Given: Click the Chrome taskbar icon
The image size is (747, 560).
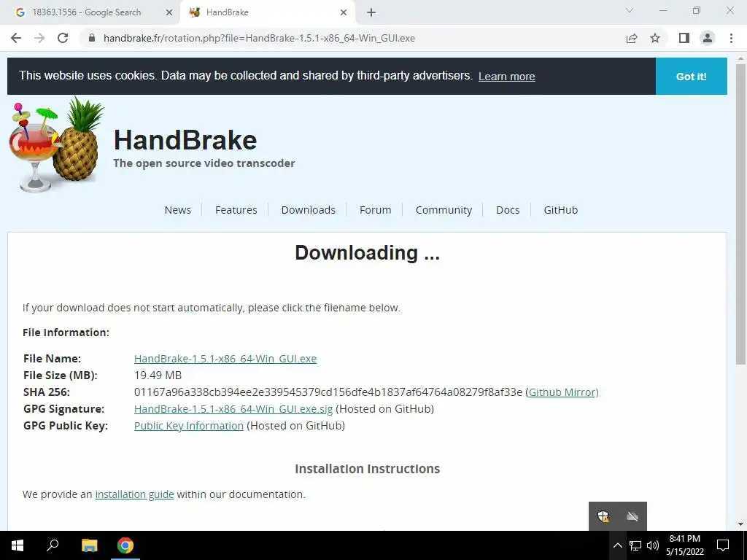Looking at the screenshot, I should click(125, 545).
